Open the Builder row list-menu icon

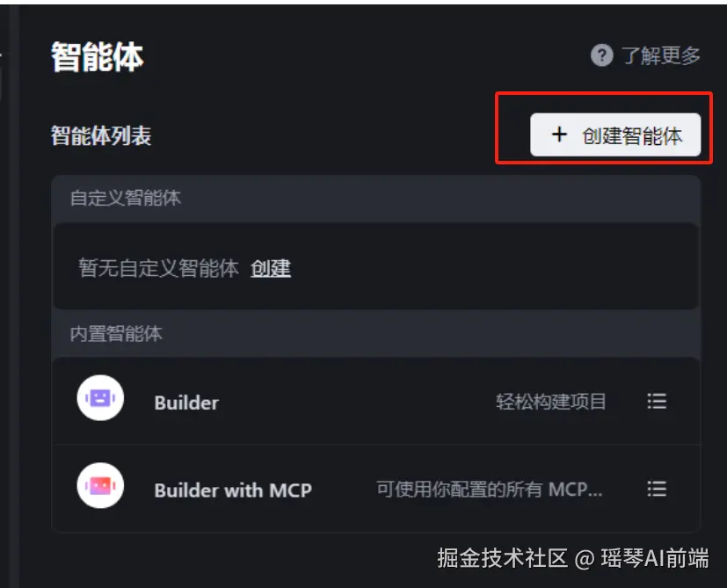657,401
